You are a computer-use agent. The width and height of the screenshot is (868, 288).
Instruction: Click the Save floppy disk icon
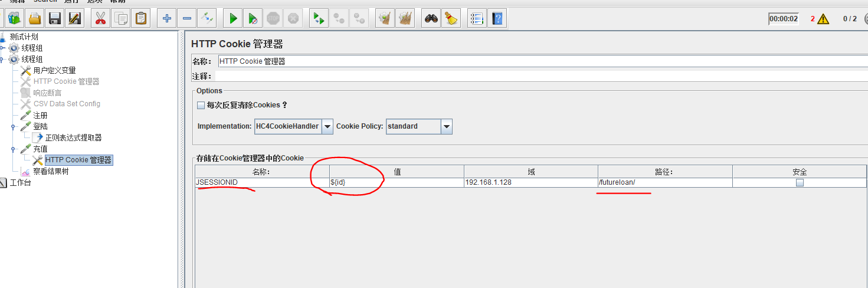55,18
